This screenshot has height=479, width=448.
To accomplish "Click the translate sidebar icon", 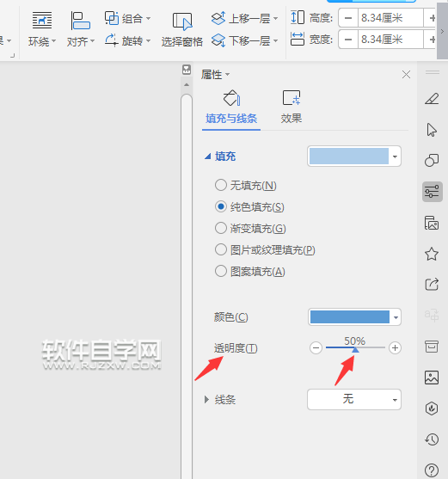I will [x=432, y=315].
